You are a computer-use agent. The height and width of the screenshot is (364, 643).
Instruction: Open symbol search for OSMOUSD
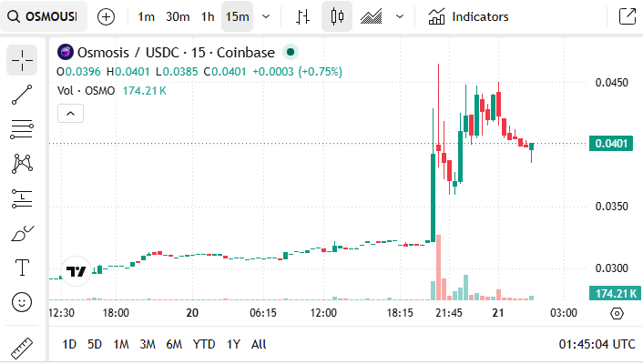point(44,16)
